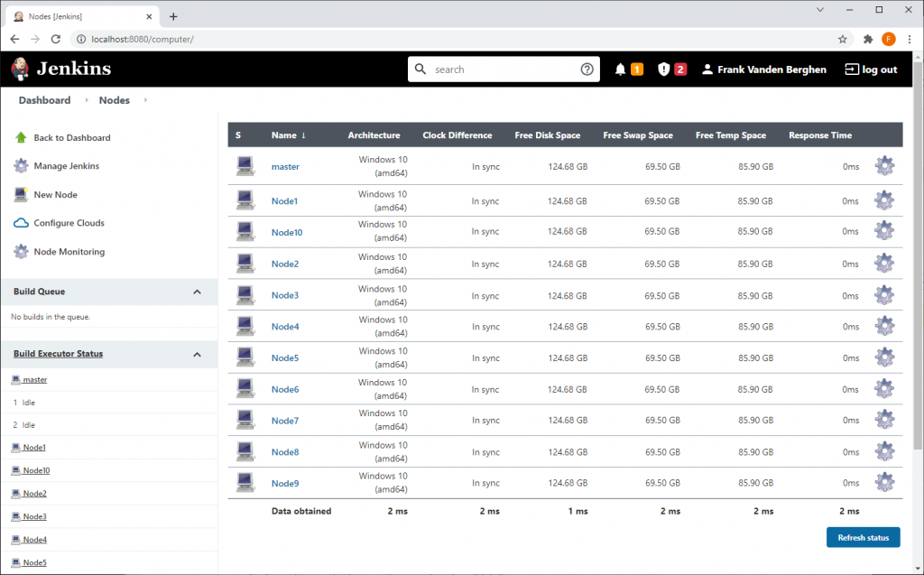Screen dimensions: 924x575
Task: Click the Node Monitoring gear icon
Action: pos(21,251)
